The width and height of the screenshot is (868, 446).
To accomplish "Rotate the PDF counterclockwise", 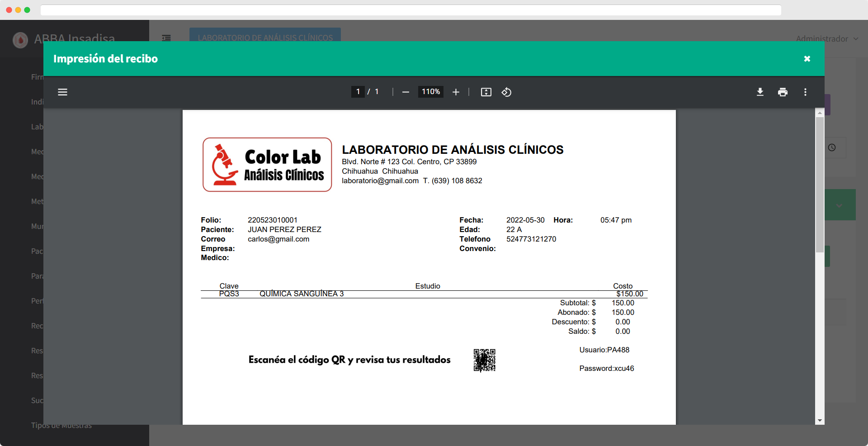I will [x=506, y=92].
